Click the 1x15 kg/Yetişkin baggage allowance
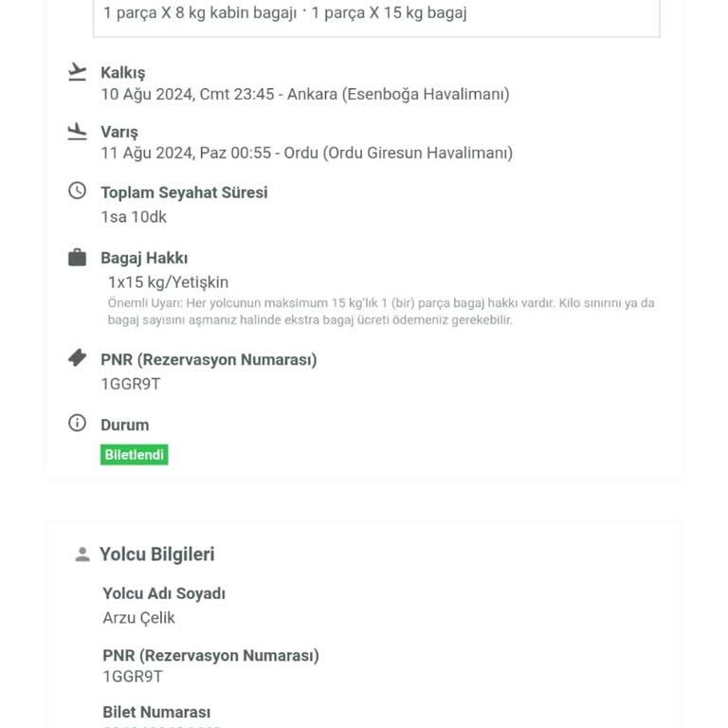 [x=168, y=282]
